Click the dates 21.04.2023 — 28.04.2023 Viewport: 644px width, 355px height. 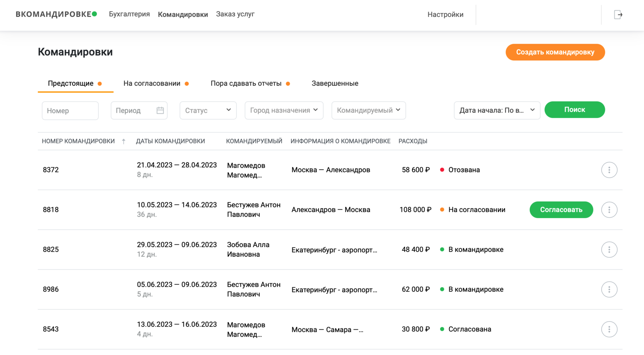point(177,165)
